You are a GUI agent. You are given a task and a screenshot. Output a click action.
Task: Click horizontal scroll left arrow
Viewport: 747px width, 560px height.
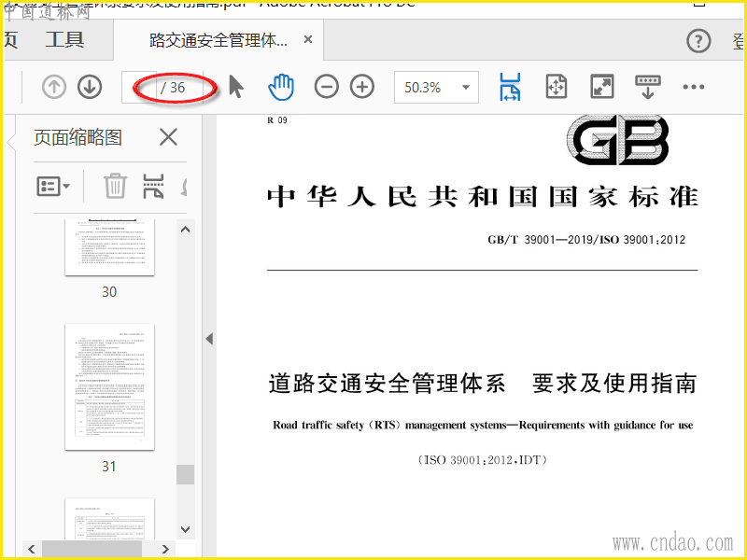click(x=32, y=549)
